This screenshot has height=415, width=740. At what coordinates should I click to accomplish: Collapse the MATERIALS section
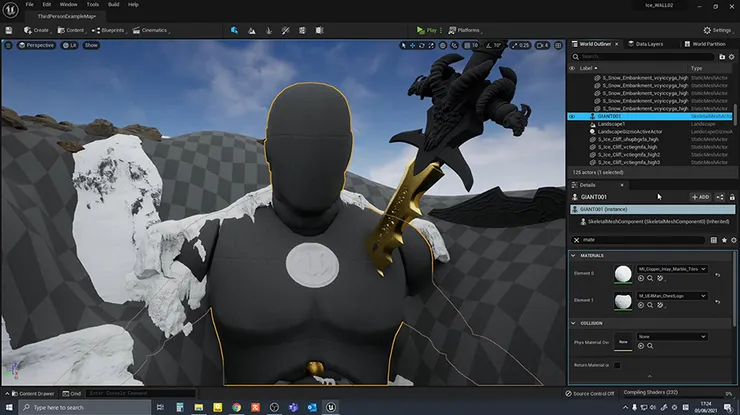click(x=573, y=255)
